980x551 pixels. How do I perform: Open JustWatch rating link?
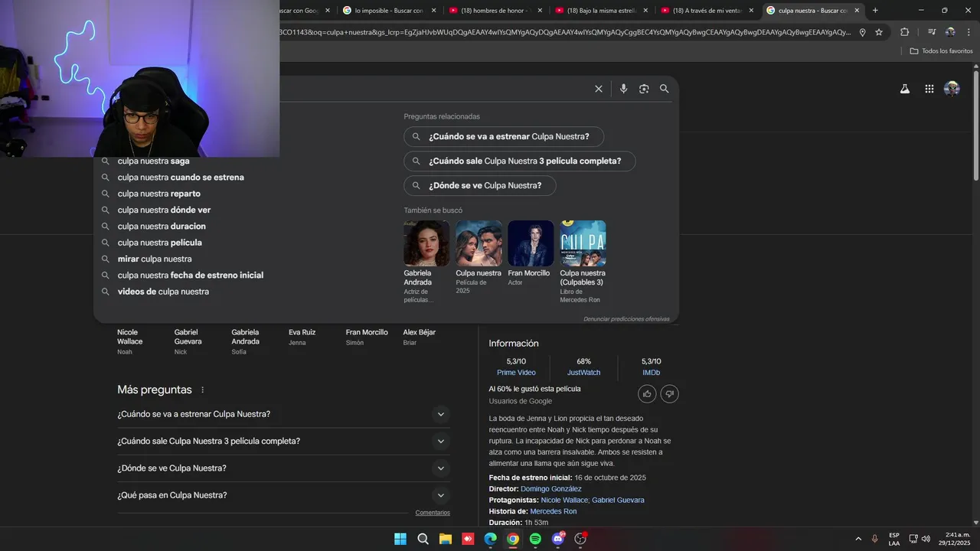tap(583, 373)
